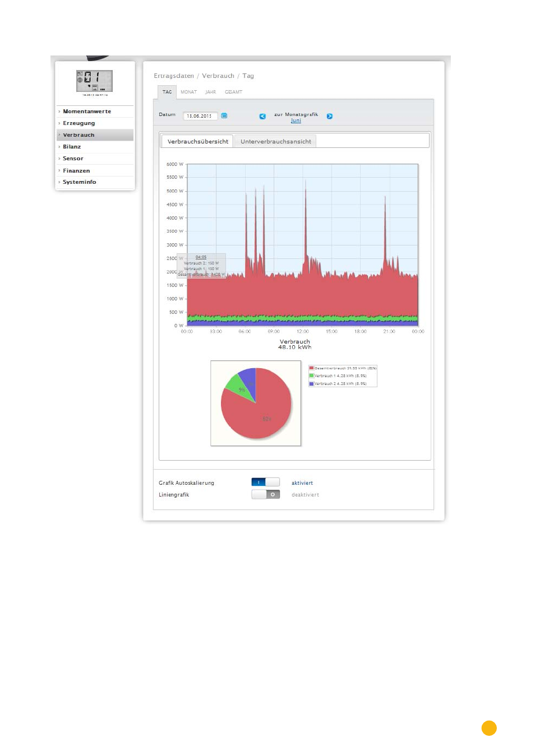535x756 pixels.
Task: Follow the Juni month graph link
Action: click(x=296, y=121)
